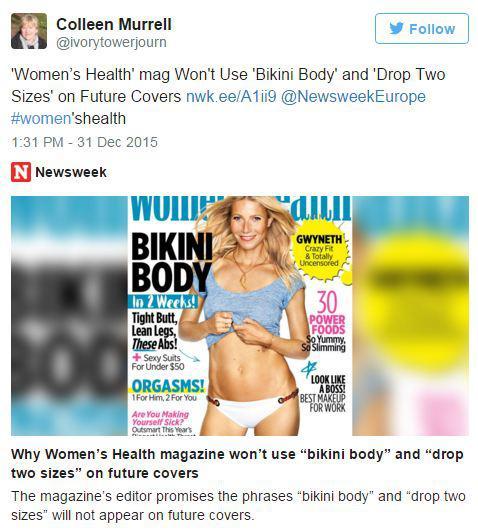Click the Twitter bird icon in Follow
The height and width of the screenshot is (531, 478).
[x=397, y=28]
